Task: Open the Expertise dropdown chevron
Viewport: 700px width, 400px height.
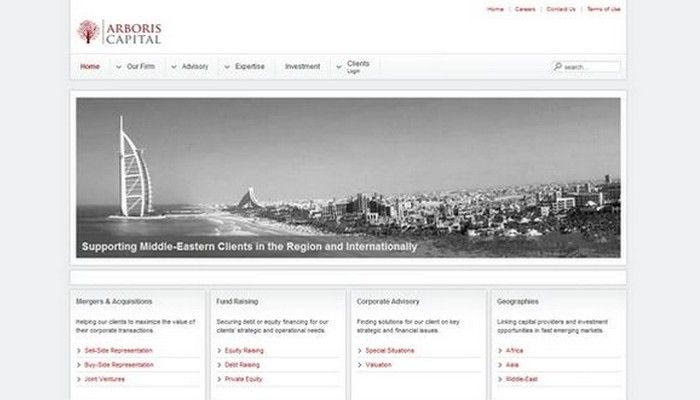Action: (x=226, y=67)
